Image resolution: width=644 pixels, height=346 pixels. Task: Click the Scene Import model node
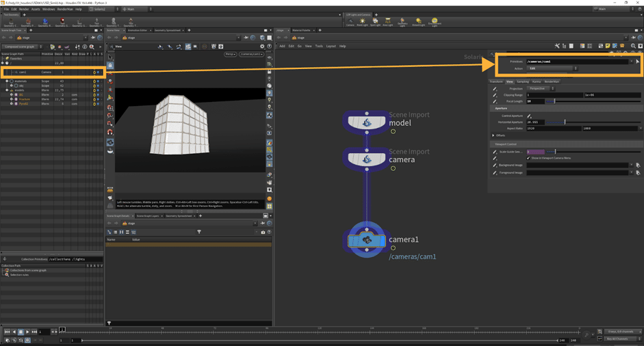367,122
